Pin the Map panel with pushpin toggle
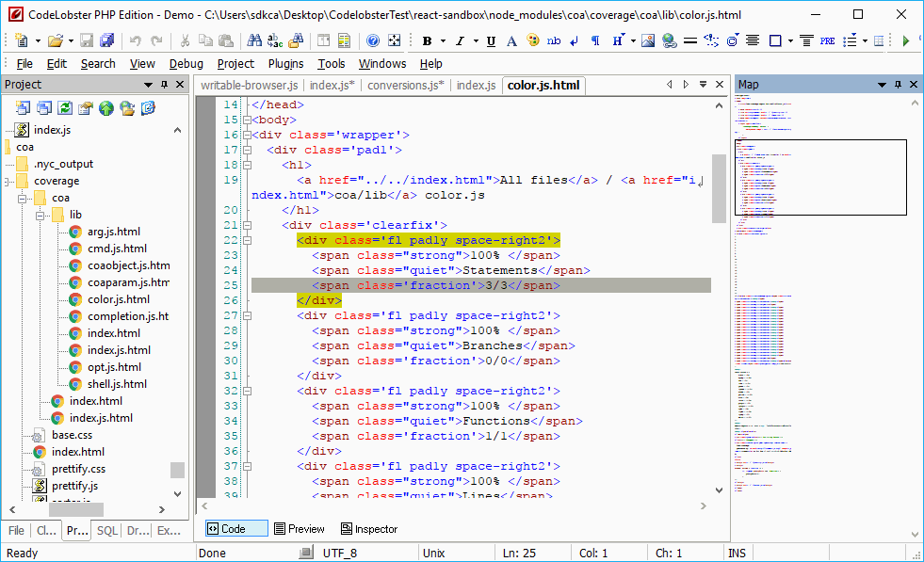 pos(897,84)
